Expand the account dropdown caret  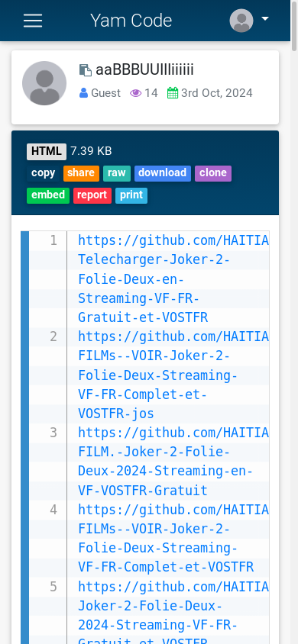point(265,19)
